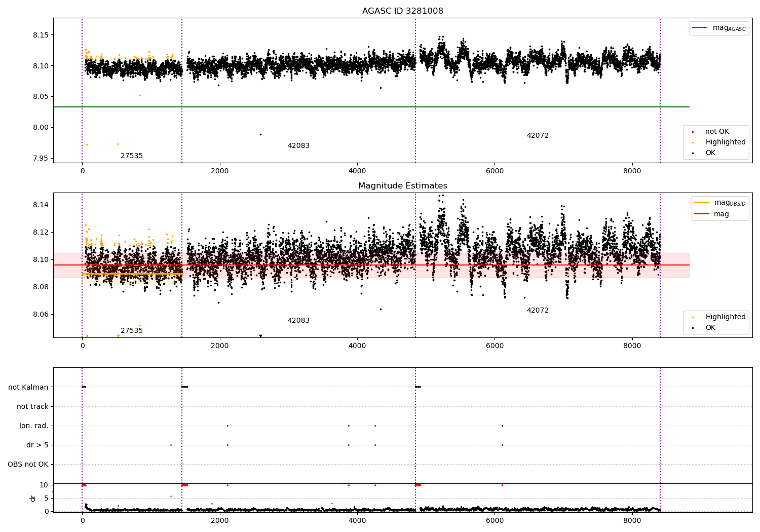Click x-axis tick 8000 under the dr panel
The image size is (760, 532).
[x=632, y=520]
